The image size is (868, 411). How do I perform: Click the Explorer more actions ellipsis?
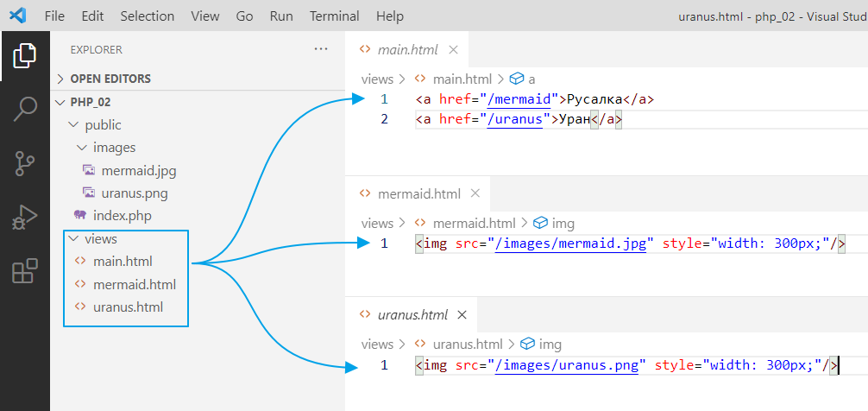tap(322, 49)
